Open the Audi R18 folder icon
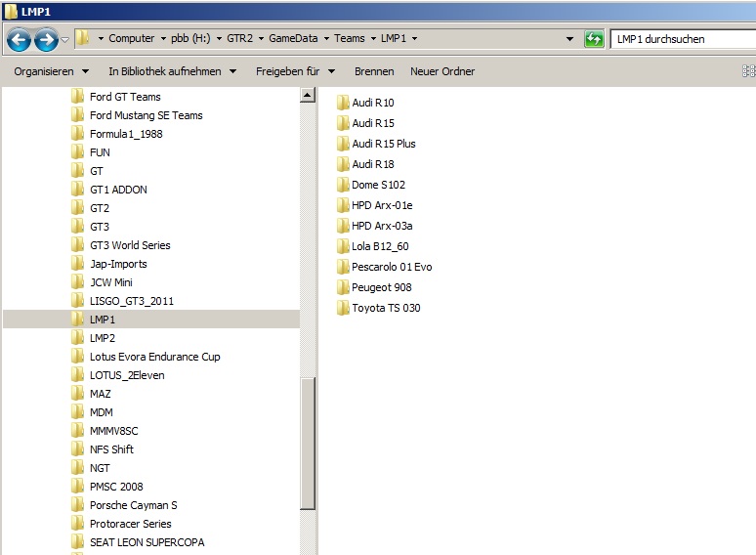 coord(343,164)
